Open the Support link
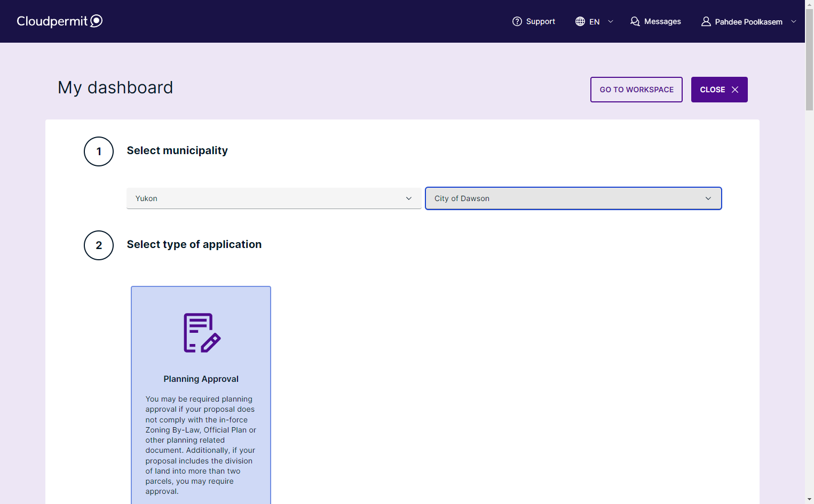 click(x=534, y=21)
